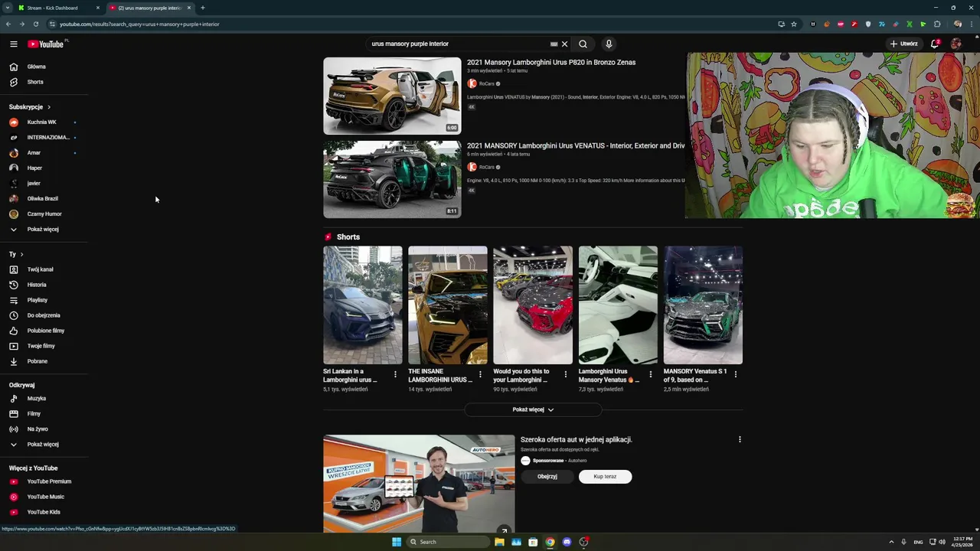The height and width of the screenshot is (551, 980).
Task: Open the Mansory Urus P820 Bronzo Zenas thumbnail
Action: [x=392, y=96]
